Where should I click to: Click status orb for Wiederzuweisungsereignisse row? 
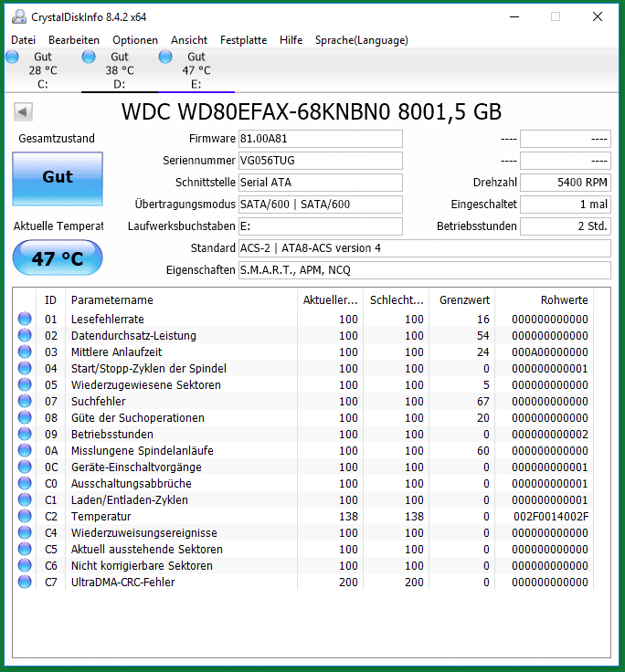tap(25, 532)
